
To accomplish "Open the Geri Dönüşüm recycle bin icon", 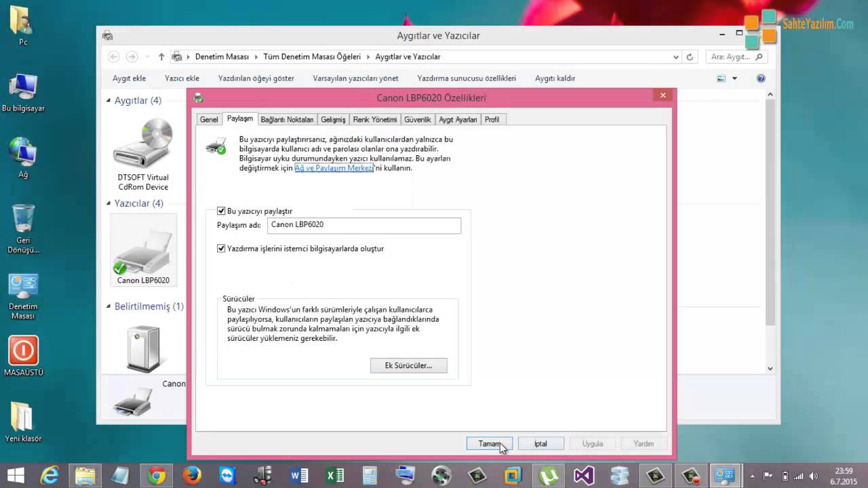I will (x=23, y=228).
